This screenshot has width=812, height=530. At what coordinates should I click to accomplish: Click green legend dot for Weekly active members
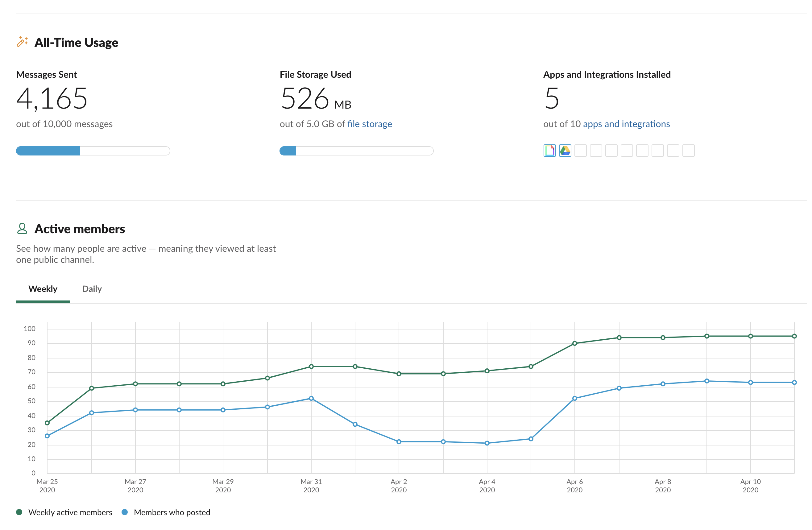click(19, 512)
